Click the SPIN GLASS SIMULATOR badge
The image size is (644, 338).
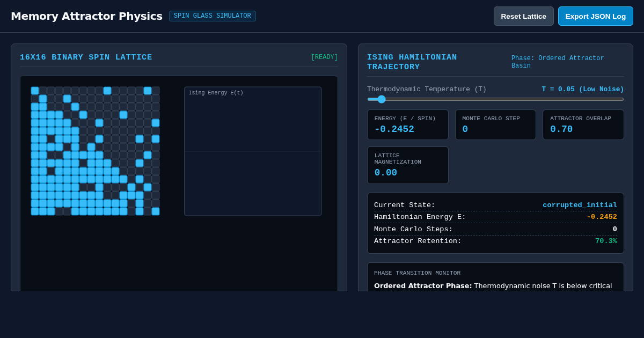click(x=213, y=16)
